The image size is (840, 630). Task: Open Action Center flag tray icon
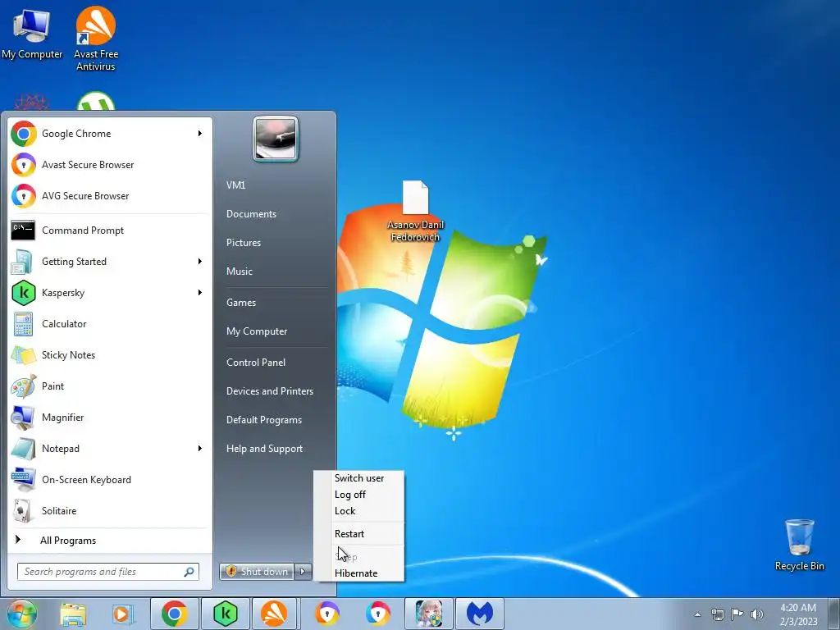[737, 614]
